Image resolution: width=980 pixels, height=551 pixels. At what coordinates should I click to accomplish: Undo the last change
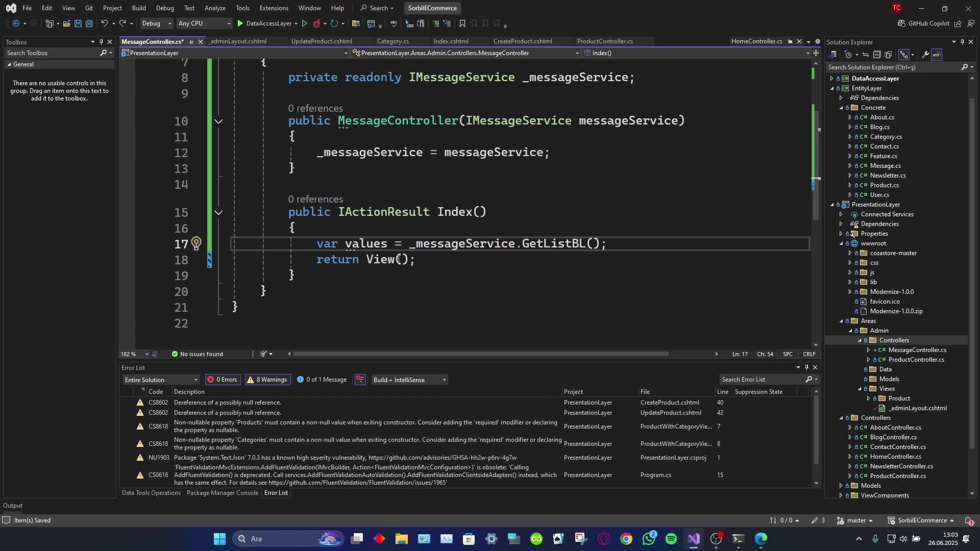click(104, 23)
